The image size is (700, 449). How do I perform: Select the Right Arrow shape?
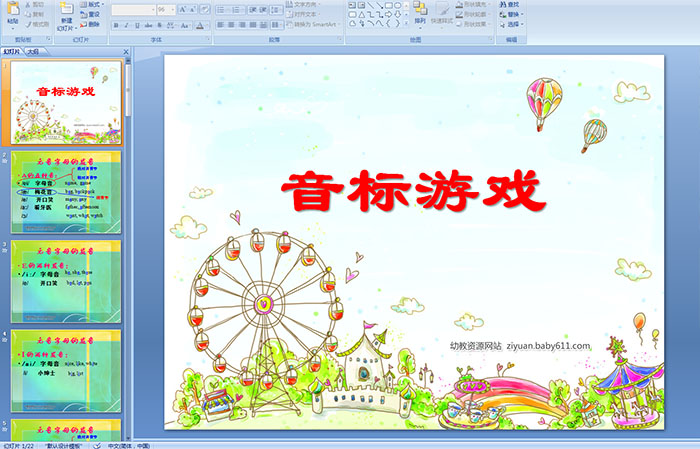[x=388, y=15]
